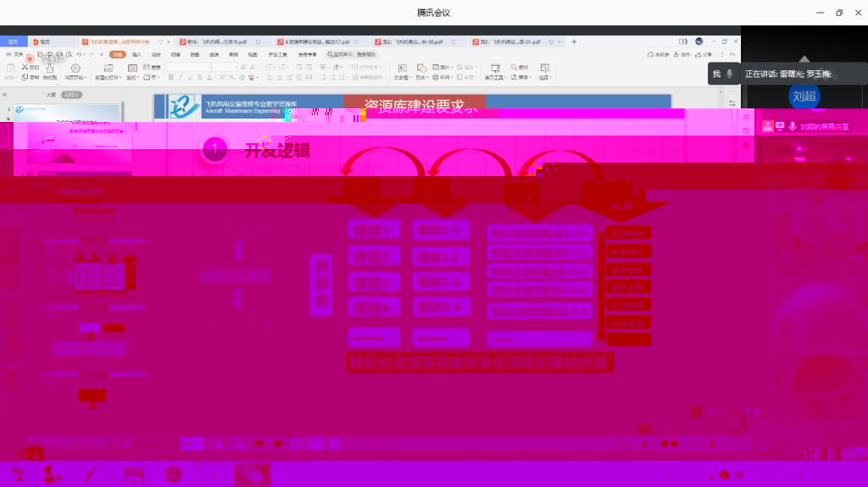Toggle Strikethrough formatting
This screenshot has width=868, height=487.
point(200,77)
